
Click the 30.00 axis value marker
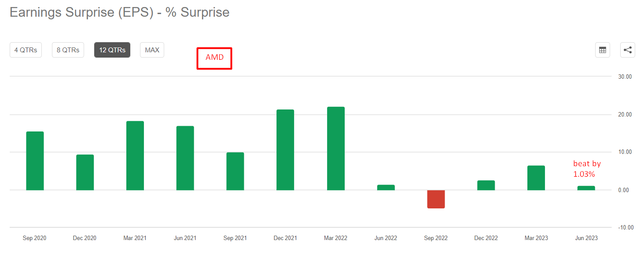pyautogui.click(x=625, y=76)
